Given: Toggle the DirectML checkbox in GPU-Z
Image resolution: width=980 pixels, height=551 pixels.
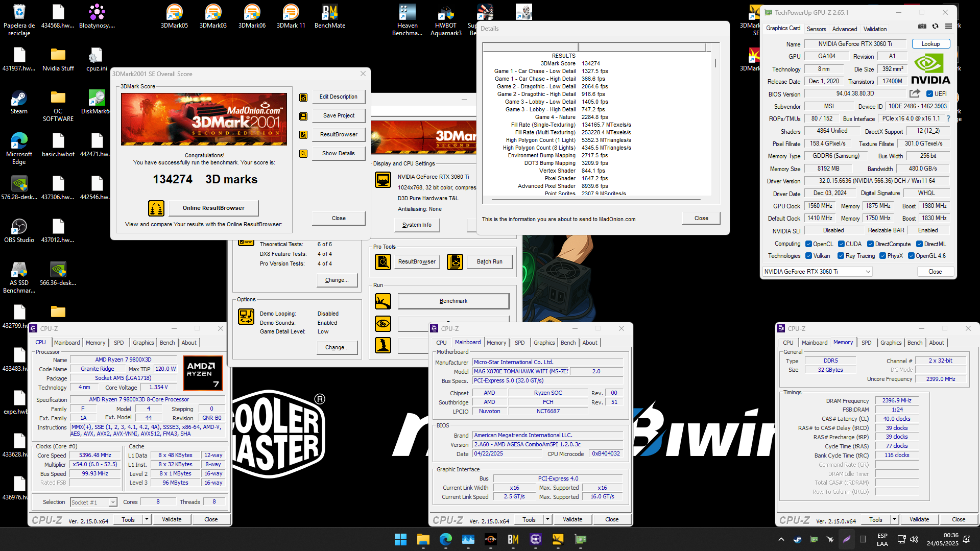Looking at the screenshot, I should pyautogui.click(x=919, y=244).
